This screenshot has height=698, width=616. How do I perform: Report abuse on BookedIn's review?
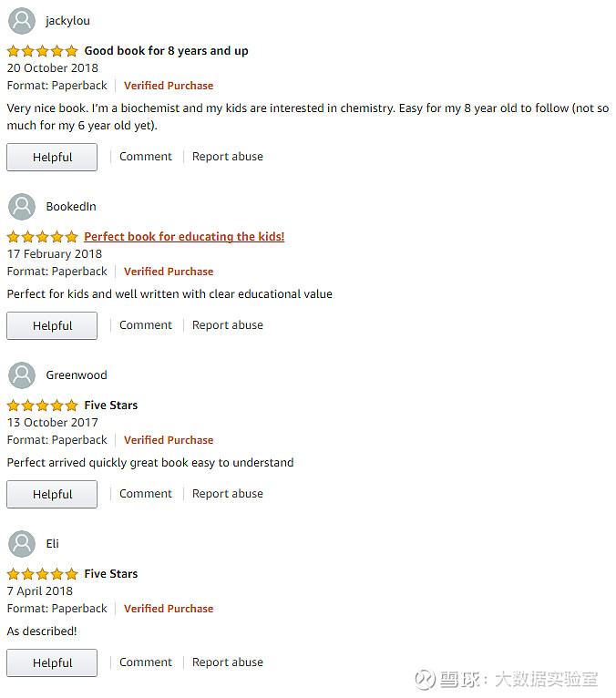click(x=228, y=325)
